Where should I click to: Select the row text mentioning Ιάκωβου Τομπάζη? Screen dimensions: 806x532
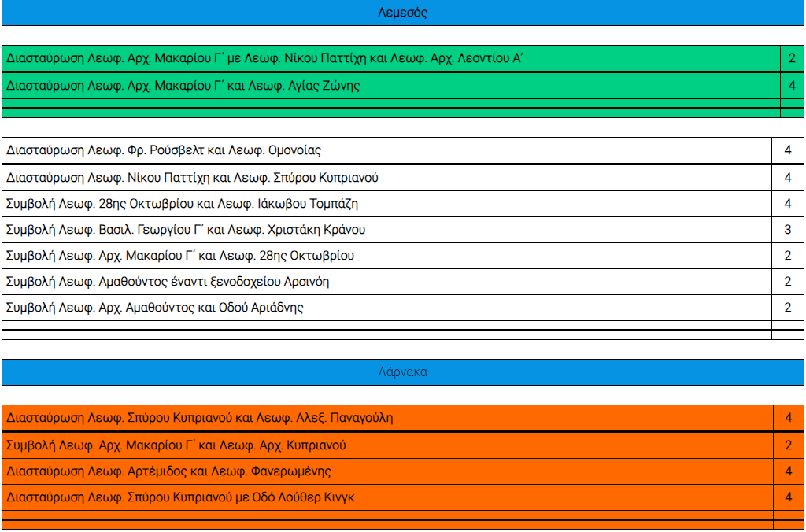(x=183, y=204)
